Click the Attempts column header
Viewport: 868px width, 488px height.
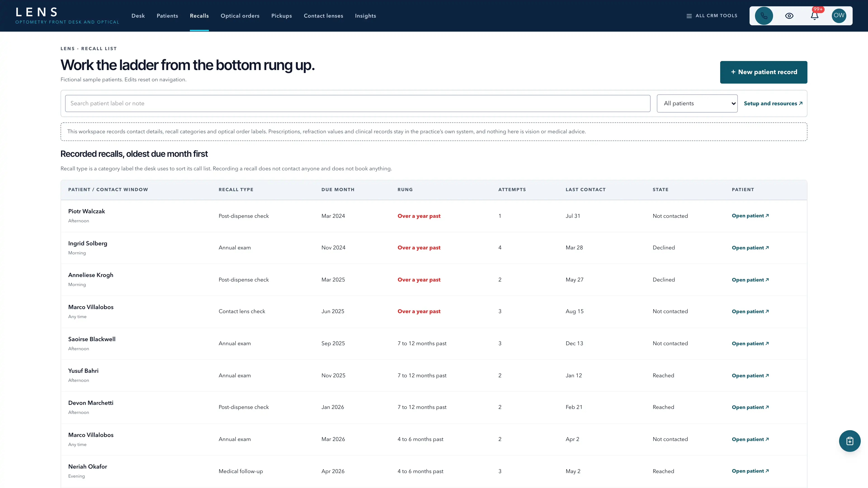[512, 190]
